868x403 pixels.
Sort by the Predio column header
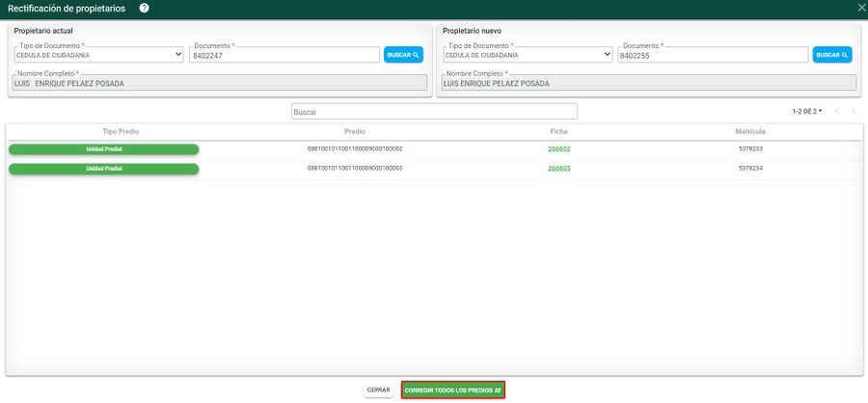tap(354, 131)
